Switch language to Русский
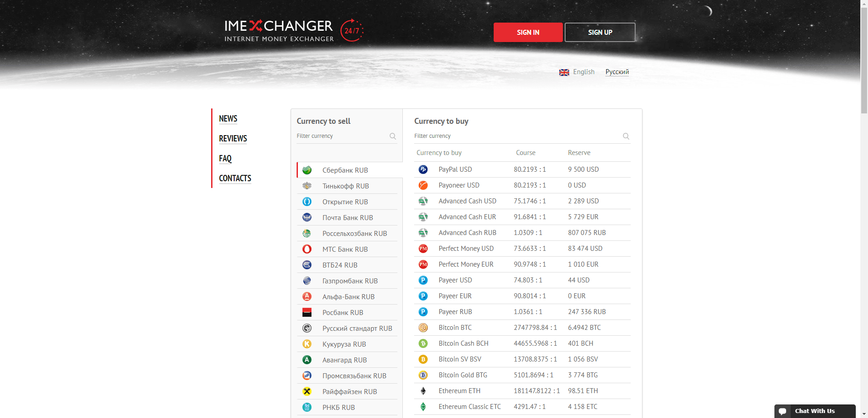 coord(617,72)
